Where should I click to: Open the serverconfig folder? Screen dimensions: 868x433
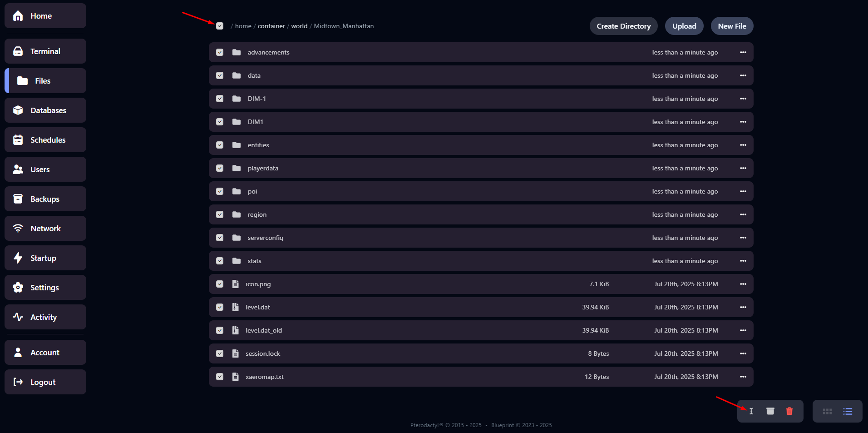[265, 238]
